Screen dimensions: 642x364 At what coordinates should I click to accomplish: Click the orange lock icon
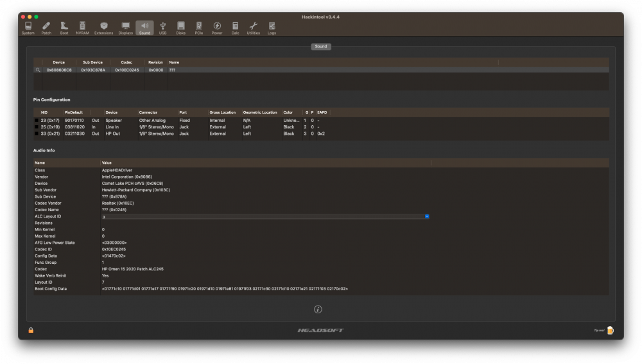coord(31,331)
